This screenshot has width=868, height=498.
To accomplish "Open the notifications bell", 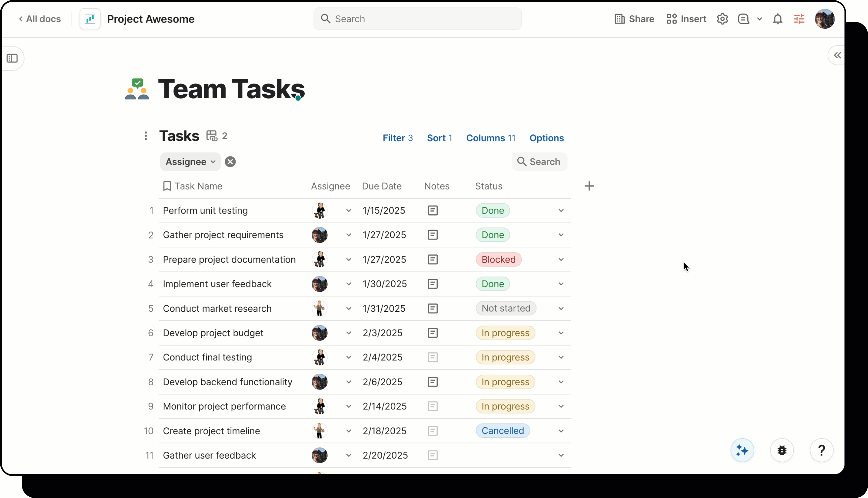I will coord(777,19).
